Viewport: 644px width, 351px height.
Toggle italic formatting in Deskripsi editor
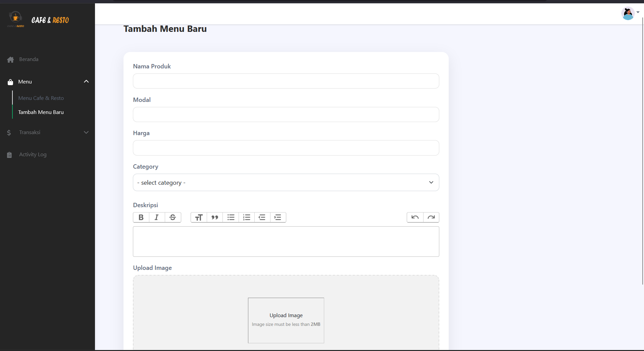157,217
